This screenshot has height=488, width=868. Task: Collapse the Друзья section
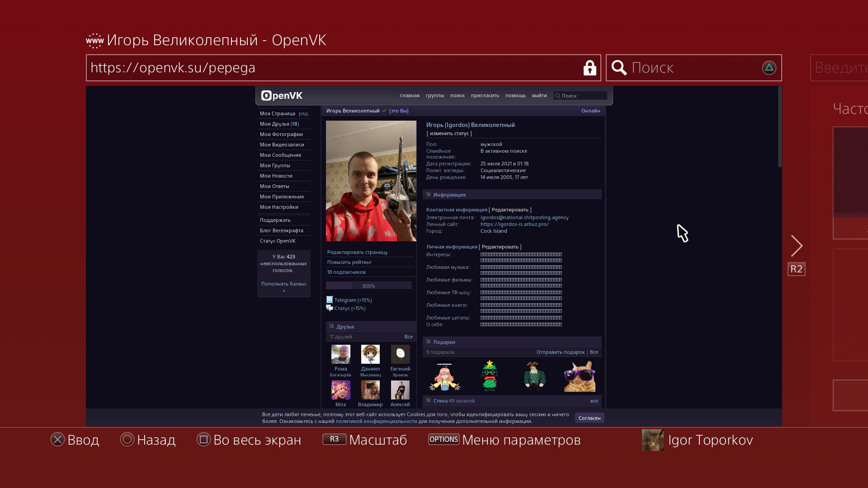tap(331, 327)
